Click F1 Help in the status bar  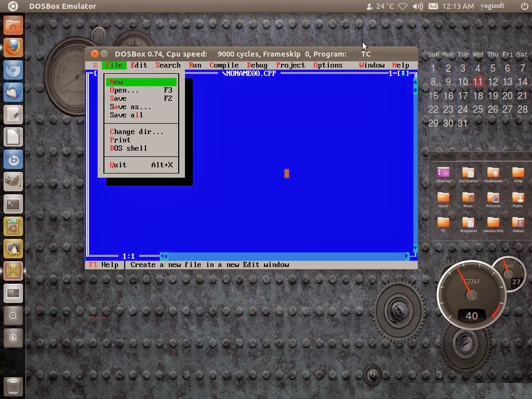click(104, 264)
